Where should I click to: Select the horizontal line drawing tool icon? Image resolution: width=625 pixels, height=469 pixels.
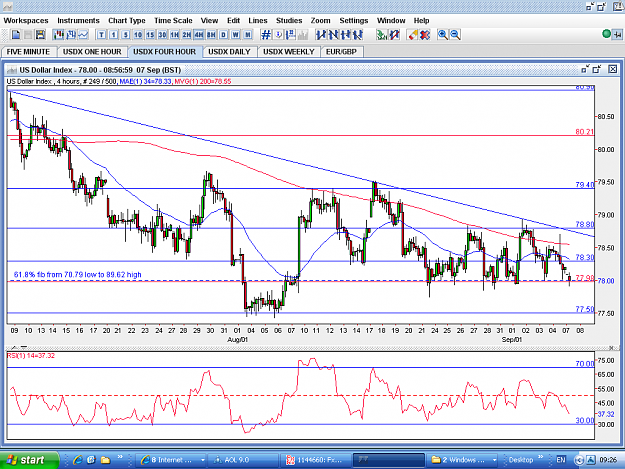pos(346,35)
